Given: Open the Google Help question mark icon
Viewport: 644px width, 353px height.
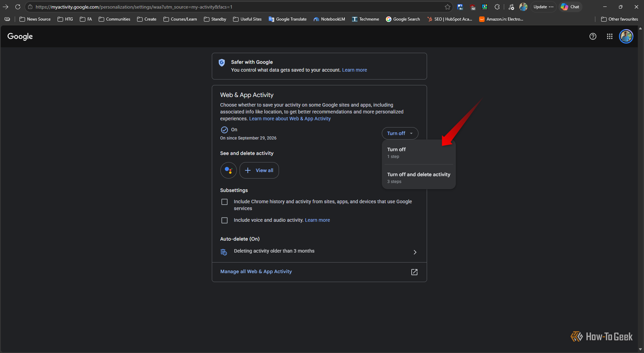Looking at the screenshot, I should point(593,36).
